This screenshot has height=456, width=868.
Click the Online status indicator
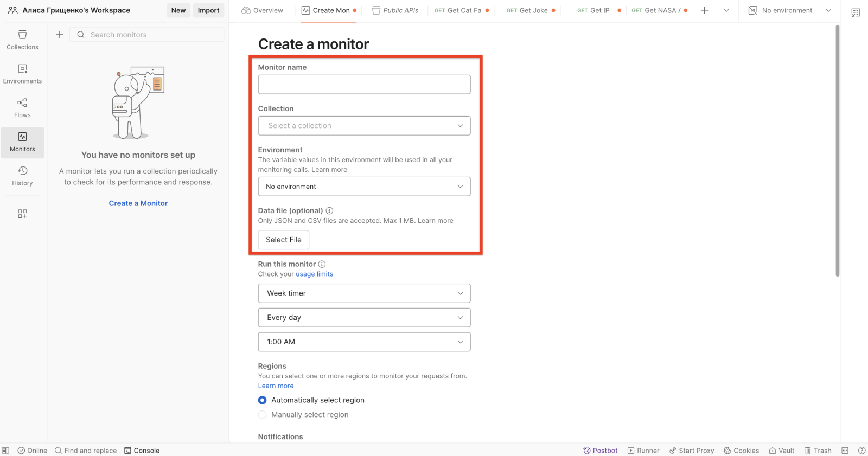coord(33,451)
